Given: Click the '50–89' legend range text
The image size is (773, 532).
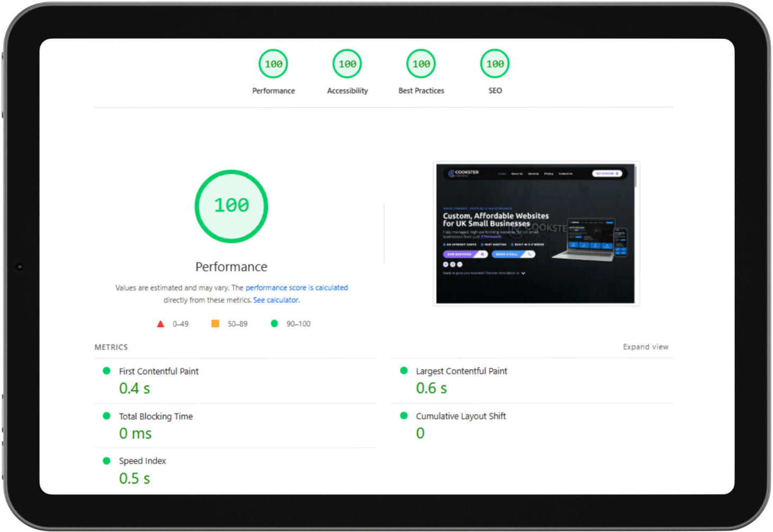Looking at the screenshot, I should (x=238, y=324).
